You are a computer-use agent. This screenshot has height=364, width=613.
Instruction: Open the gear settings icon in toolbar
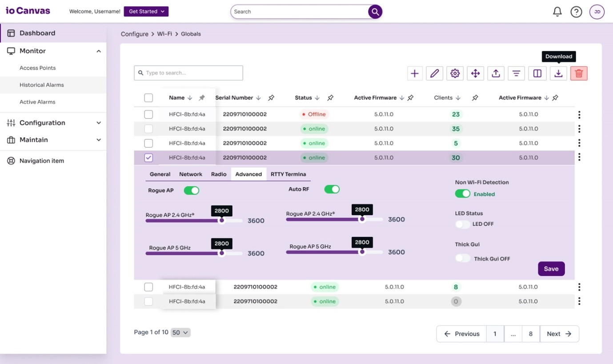[455, 73]
